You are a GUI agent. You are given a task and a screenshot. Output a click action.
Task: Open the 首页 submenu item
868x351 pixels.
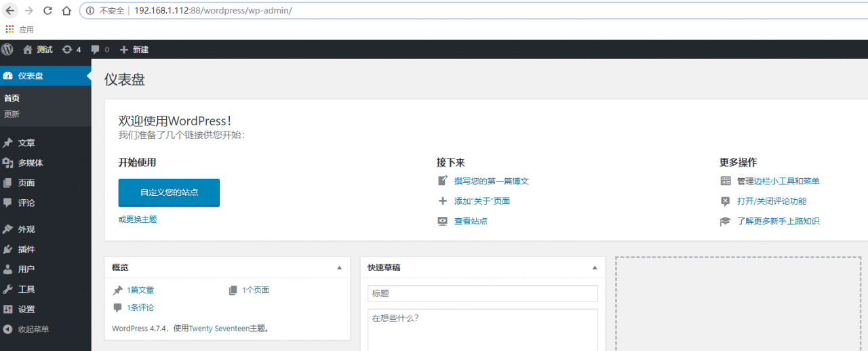[x=12, y=98]
